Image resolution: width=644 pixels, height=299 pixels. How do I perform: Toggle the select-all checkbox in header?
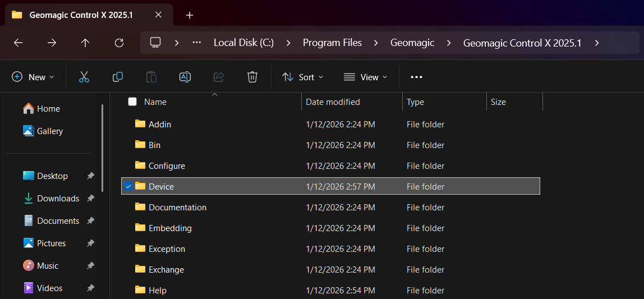click(x=132, y=102)
